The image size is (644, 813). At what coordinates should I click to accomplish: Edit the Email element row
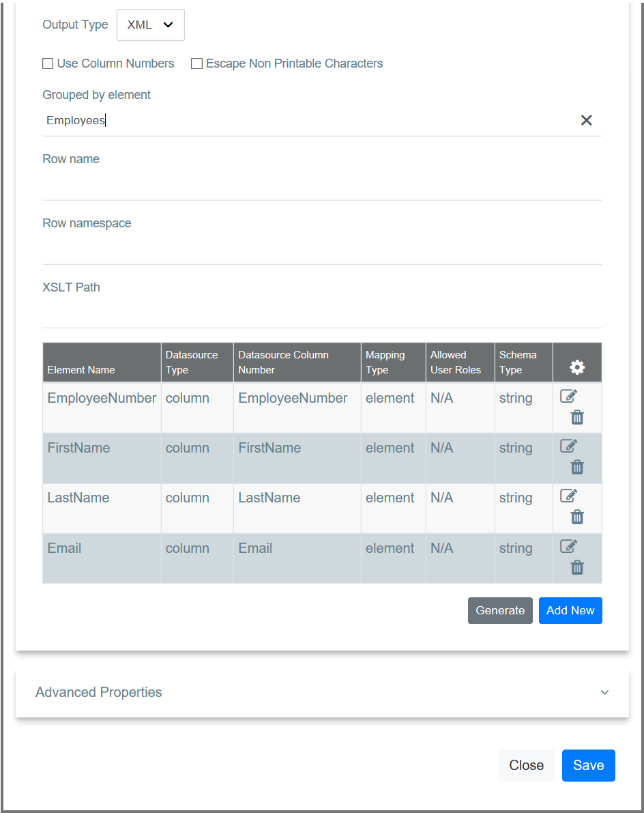[568, 546]
